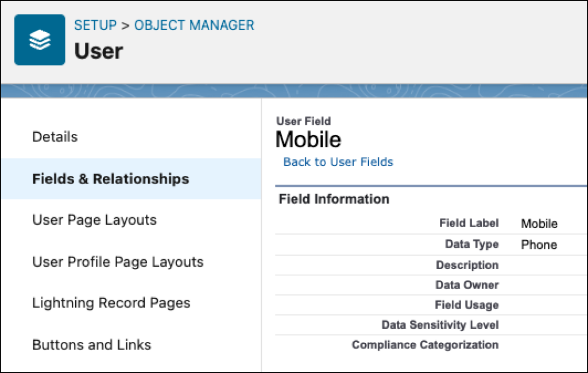
Task: Select Fields & Relationships in the sidebar
Action: coord(110,179)
